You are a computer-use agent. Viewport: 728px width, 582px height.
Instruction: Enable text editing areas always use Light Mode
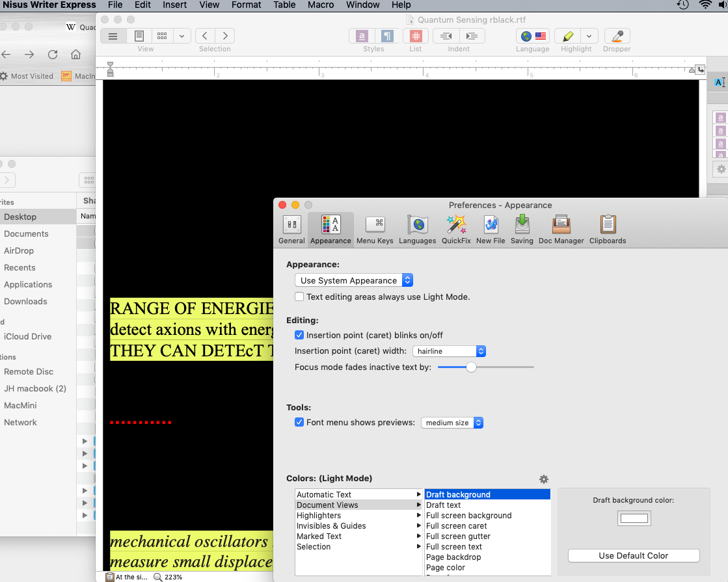pyautogui.click(x=299, y=297)
